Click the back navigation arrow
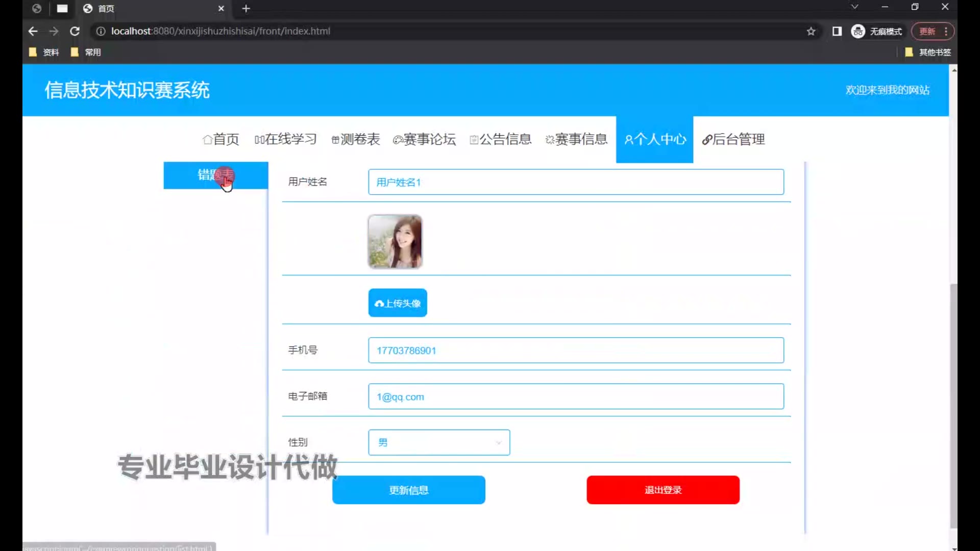Image resolution: width=980 pixels, height=551 pixels. pos(33,31)
